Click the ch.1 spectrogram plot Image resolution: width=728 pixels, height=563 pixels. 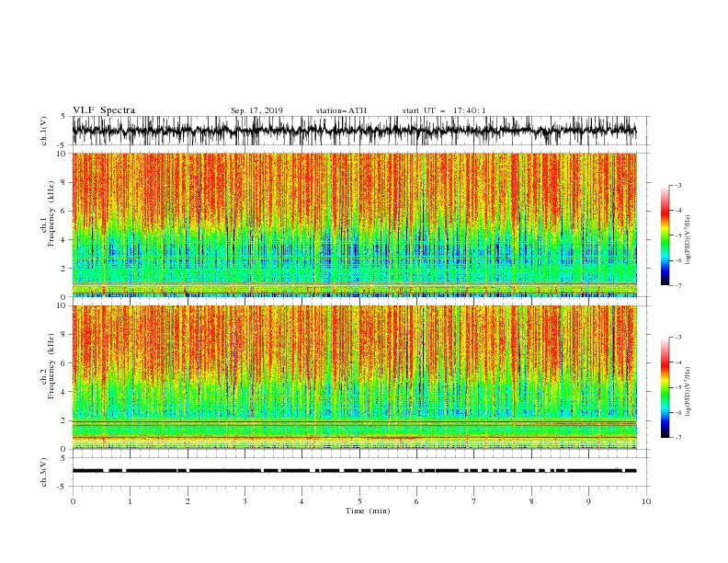(354, 224)
